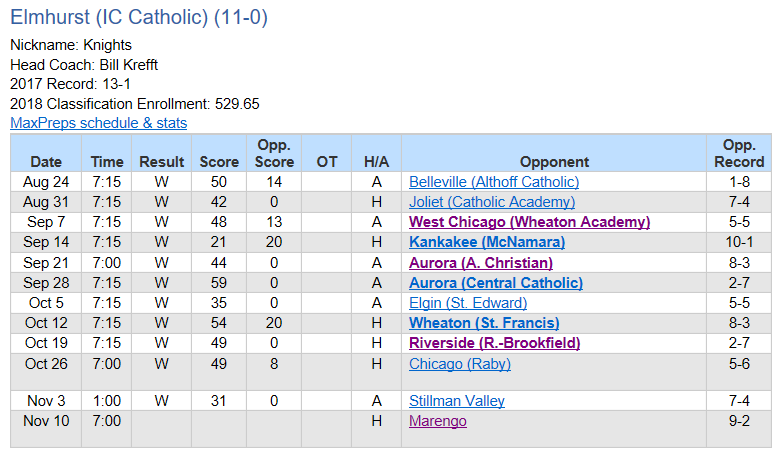Click the Aurora (A. Christian) link
This screenshot has width=772, height=455.
tap(481, 263)
